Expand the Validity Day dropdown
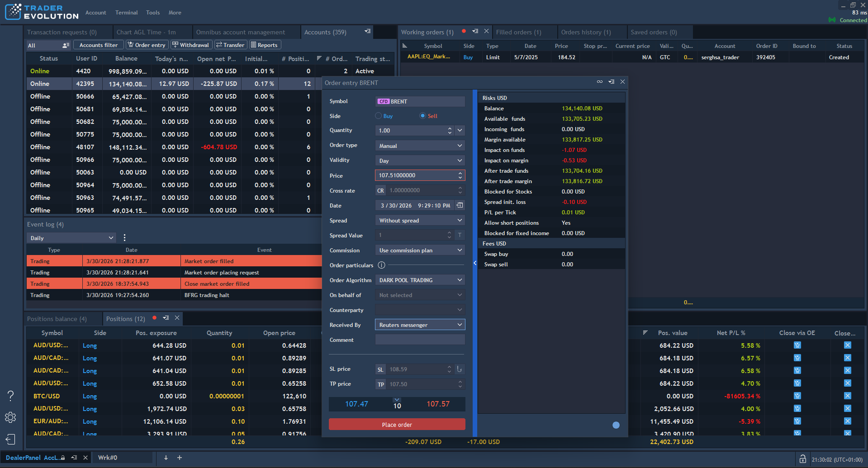 tap(419, 161)
